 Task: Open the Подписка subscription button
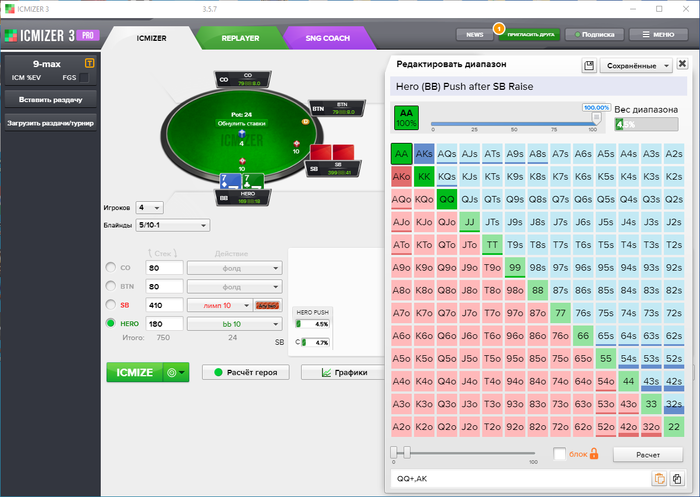[x=594, y=34]
